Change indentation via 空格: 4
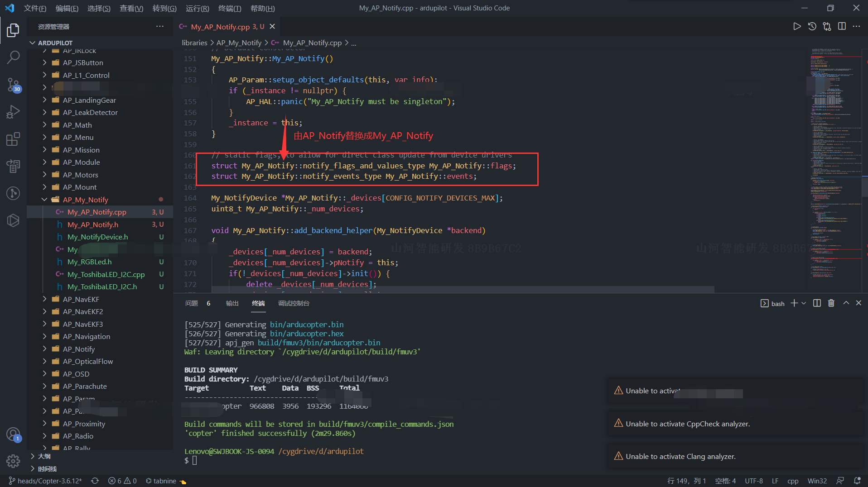This screenshot has width=868, height=487. (725, 481)
